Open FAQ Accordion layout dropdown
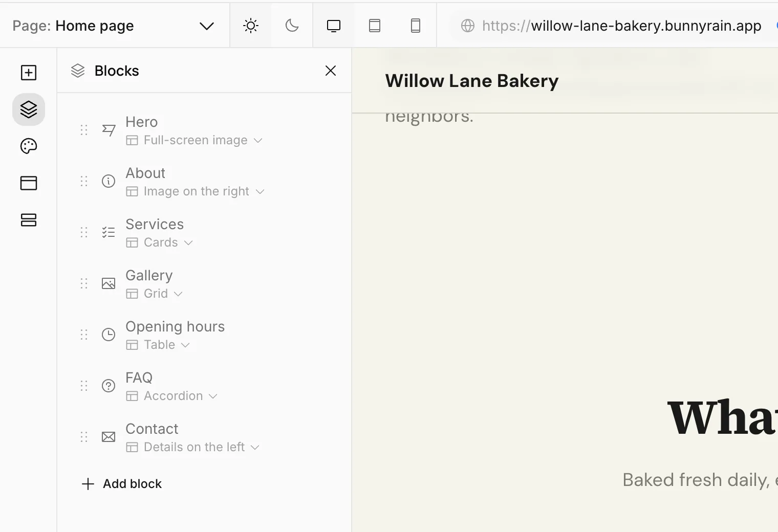Viewport: 778px width, 532px height. pyautogui.click(x=172, y=396)
